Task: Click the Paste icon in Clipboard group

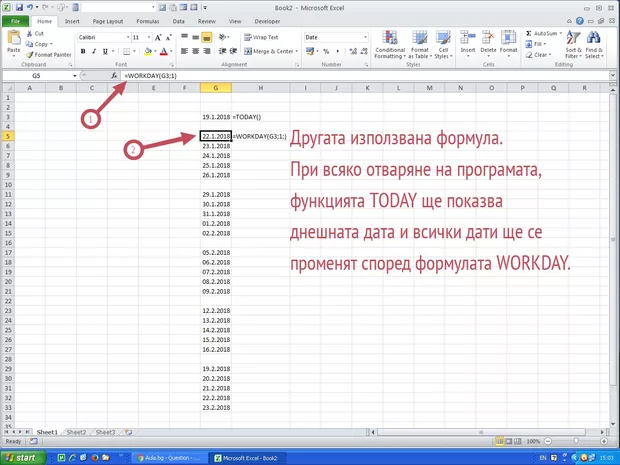Action: [x=14, y=38]
